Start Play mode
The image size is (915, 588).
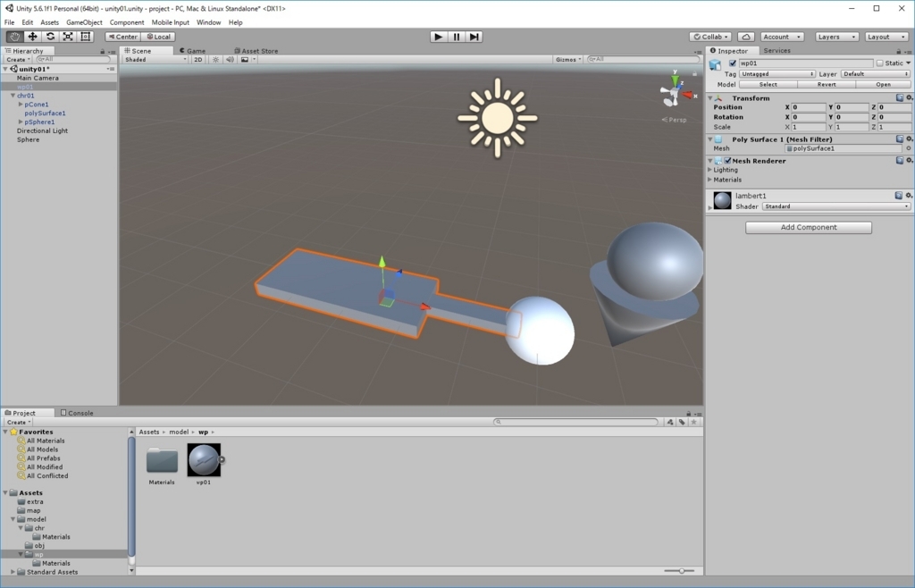point(438,37)
